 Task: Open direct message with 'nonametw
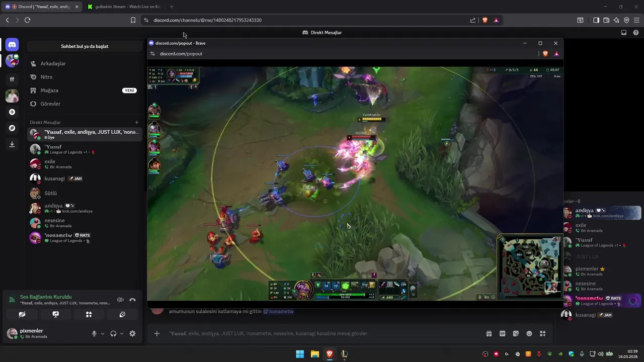click(84, 238)
